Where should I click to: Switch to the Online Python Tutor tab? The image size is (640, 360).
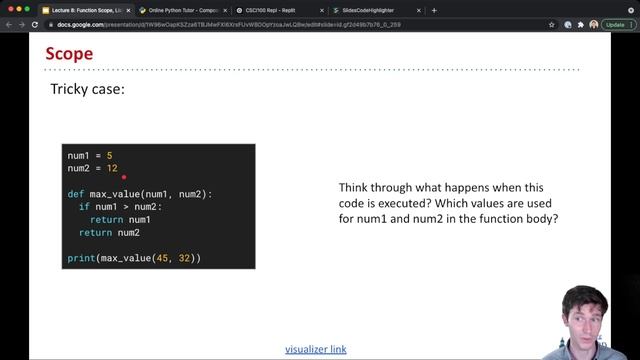183,11
